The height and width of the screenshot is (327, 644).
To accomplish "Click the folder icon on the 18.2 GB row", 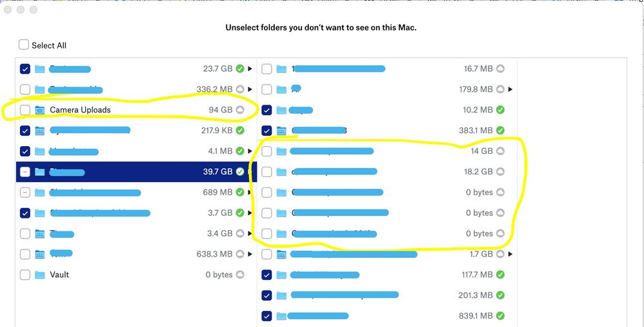I will 281,172.
